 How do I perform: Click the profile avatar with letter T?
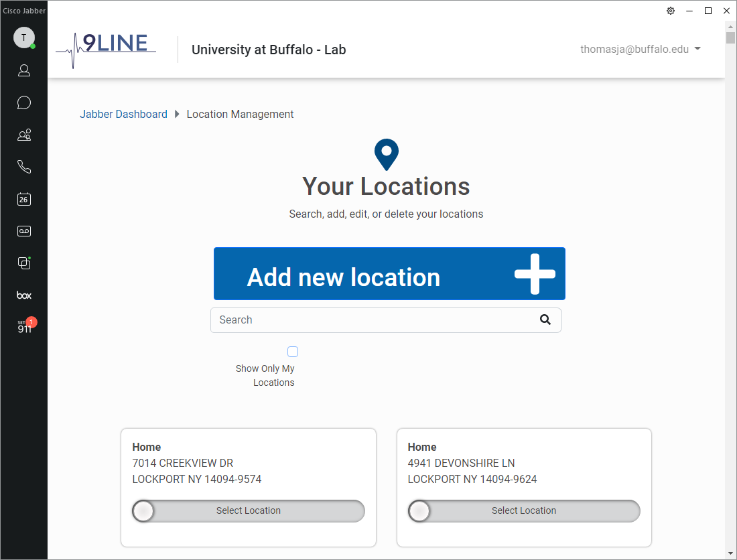(24, 38)
